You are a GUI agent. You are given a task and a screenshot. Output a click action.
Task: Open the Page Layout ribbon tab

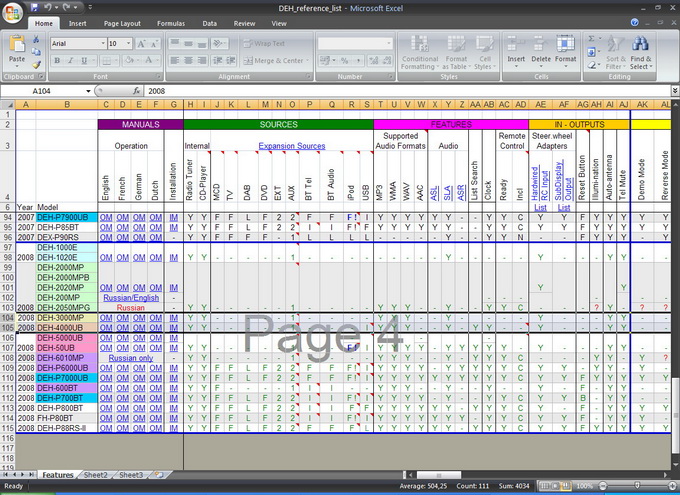122,23
